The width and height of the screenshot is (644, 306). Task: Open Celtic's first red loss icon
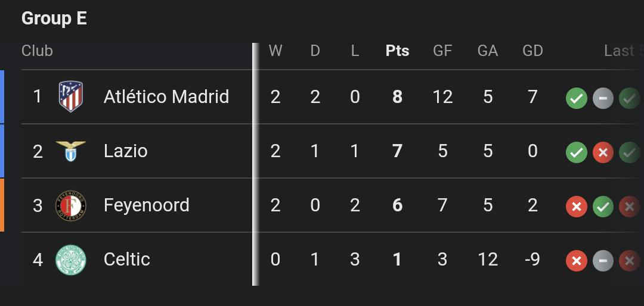[x=576, y=261]
